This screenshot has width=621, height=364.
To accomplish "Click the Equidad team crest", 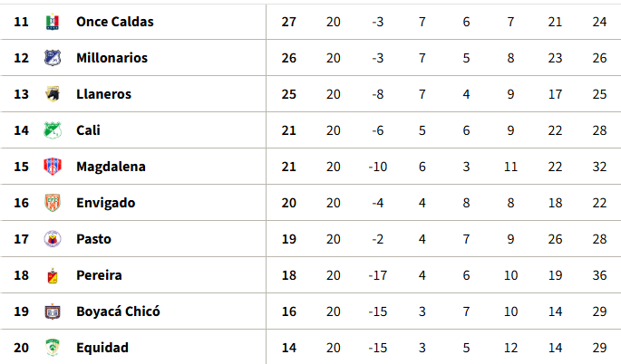I will tap(53, 348).
